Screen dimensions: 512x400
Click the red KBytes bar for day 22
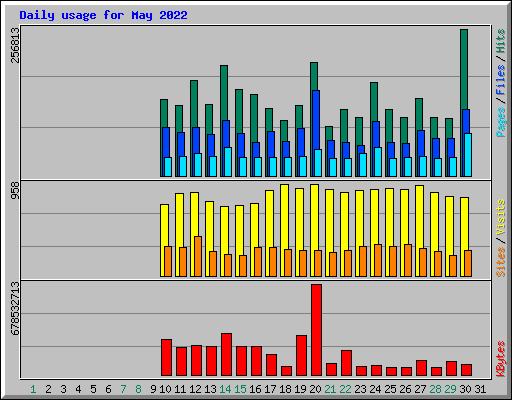(x=346, y=363)
